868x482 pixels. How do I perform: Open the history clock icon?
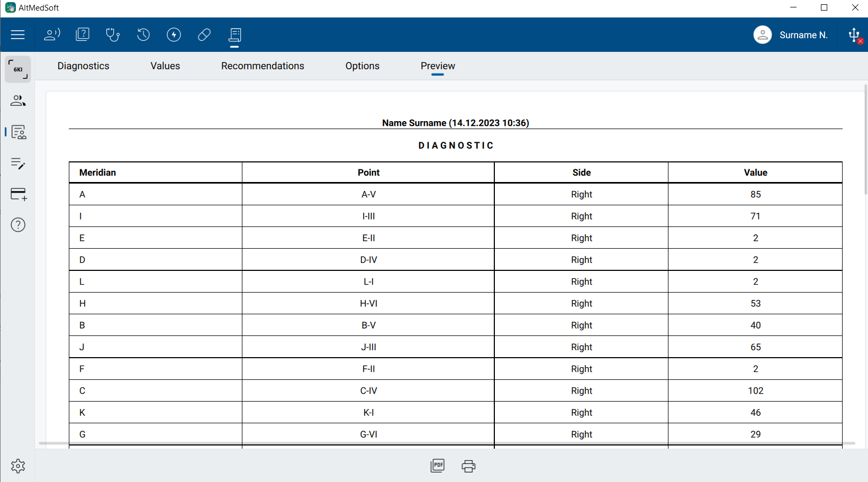[143, 35]
